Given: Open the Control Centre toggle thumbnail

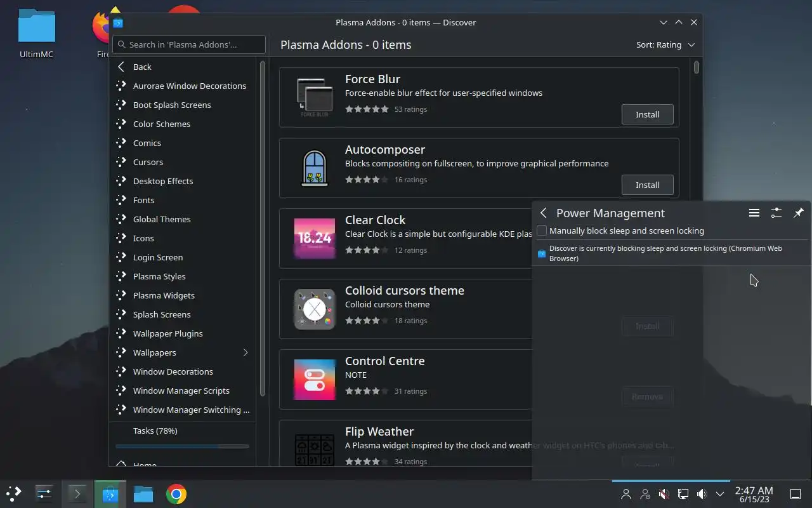Looking at the screenshot, I should [x=315, y=379].
